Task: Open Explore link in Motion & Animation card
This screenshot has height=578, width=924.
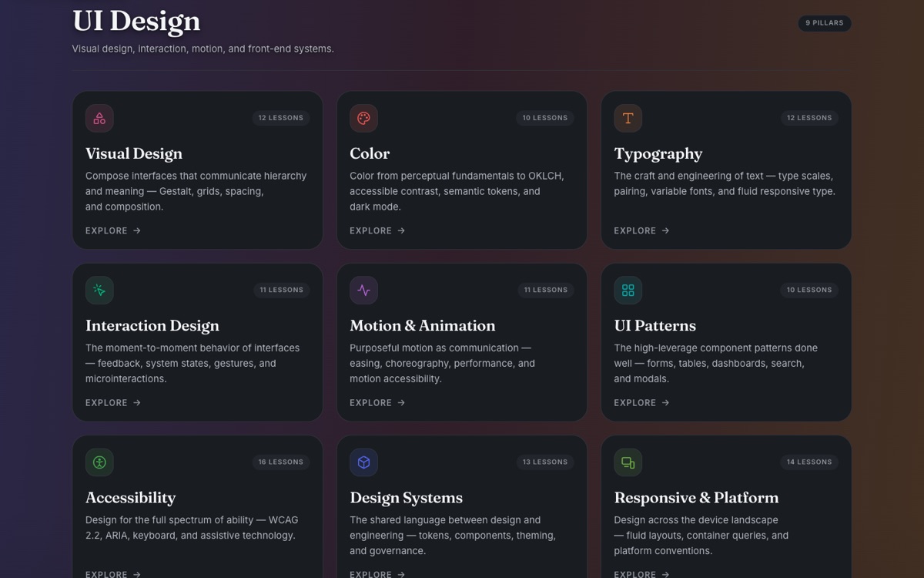Action: 377,402
